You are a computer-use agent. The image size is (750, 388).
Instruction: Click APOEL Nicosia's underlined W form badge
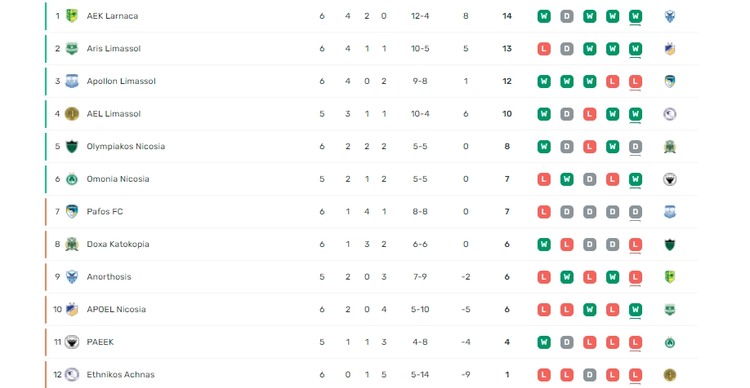[x=635, y=310]
